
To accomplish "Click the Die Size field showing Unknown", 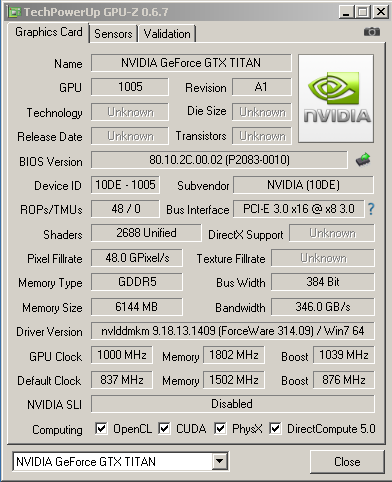I will tap(262, 112).
